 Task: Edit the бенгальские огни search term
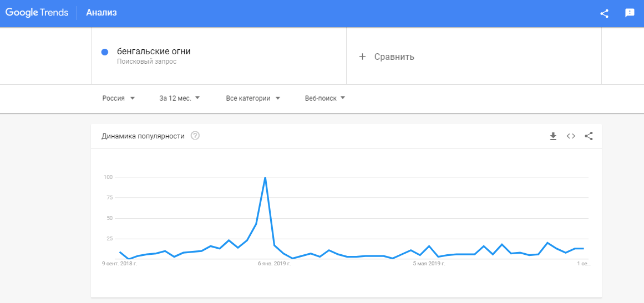pyautogui.click(x=154, y=52)
